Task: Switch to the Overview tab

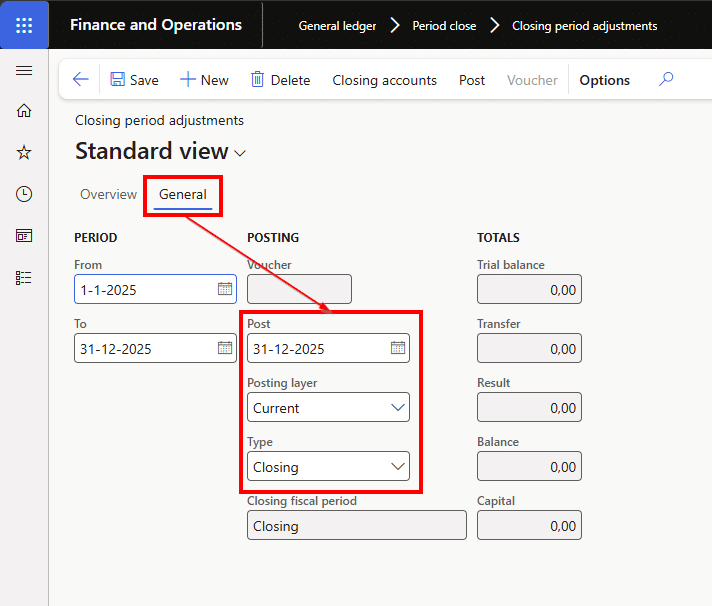Action: (109, 194)
